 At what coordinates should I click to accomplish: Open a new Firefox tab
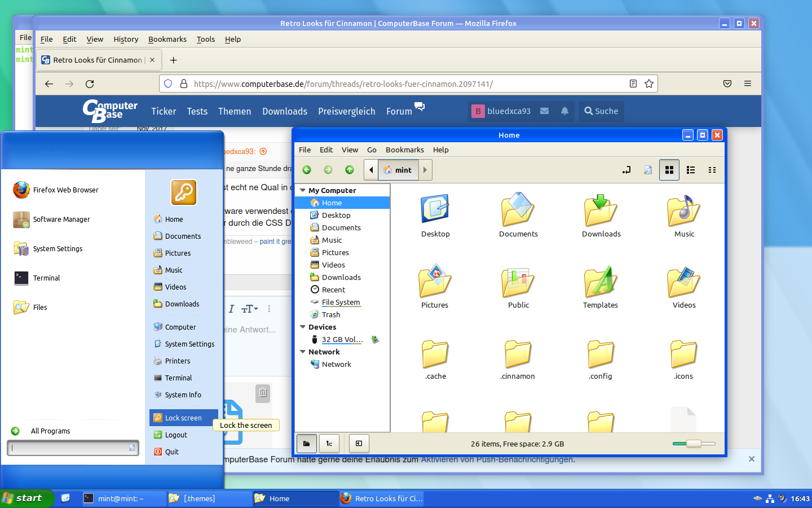pyautogui.click(x=174, y=60)
